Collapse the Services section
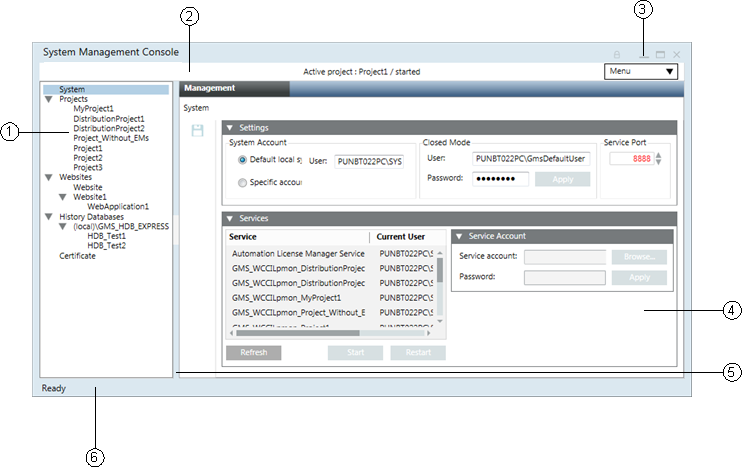 pos(229,218)
